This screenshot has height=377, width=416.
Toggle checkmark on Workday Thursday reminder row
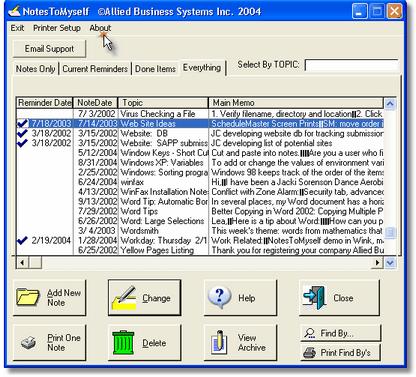point(22,240)
